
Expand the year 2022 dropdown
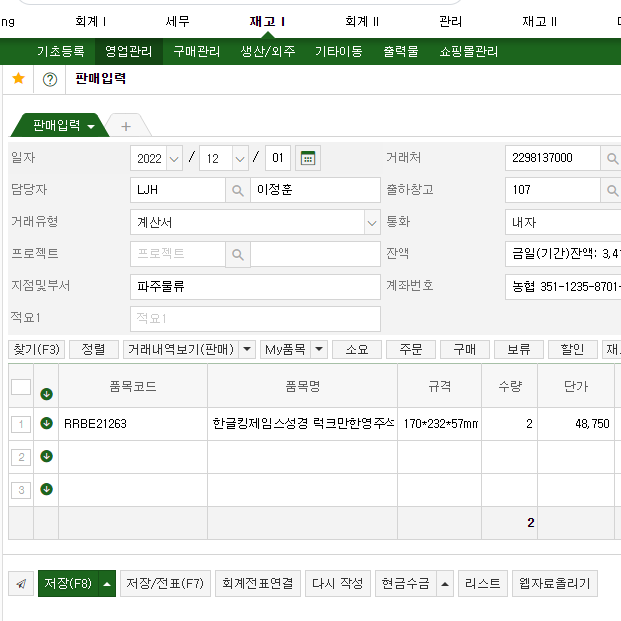[174, 158]
